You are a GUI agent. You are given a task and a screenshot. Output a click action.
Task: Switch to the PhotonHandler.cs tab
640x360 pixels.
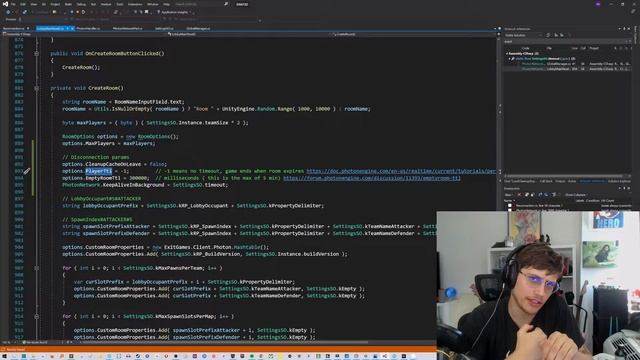click(88, 29)
